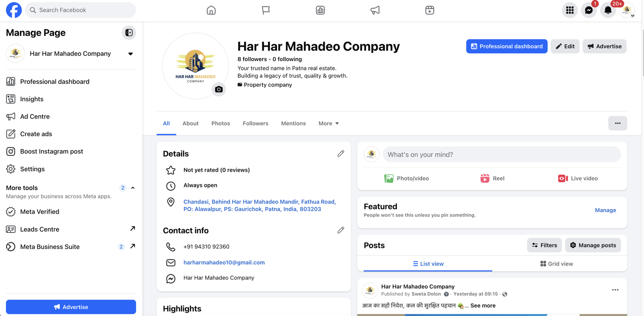Viewport: 644px width, 316px height.
Task: Go to Facebook Home icon
Action: (x=211, y=10)
